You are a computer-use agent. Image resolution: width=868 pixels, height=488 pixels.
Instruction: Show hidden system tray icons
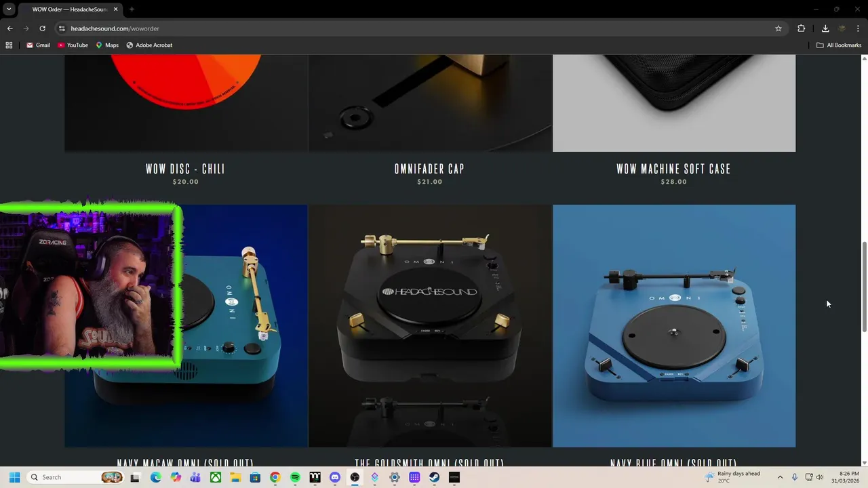point(780,477)
